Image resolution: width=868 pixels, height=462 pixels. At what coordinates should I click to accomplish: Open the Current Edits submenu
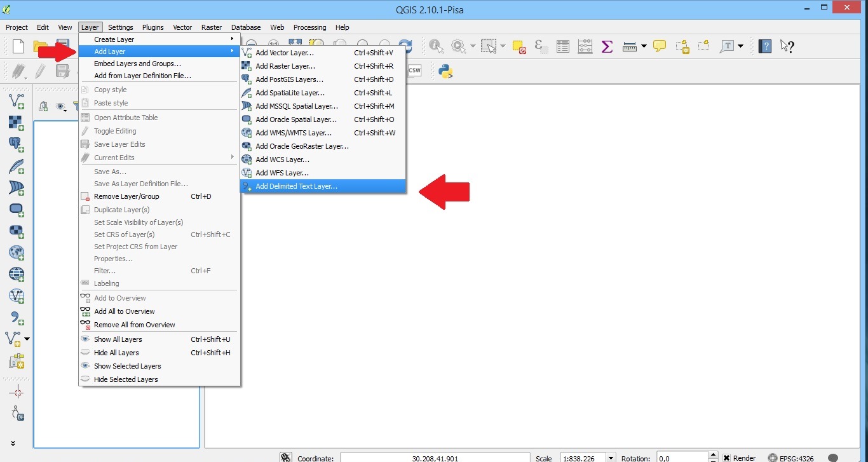[x=159, y=158]
